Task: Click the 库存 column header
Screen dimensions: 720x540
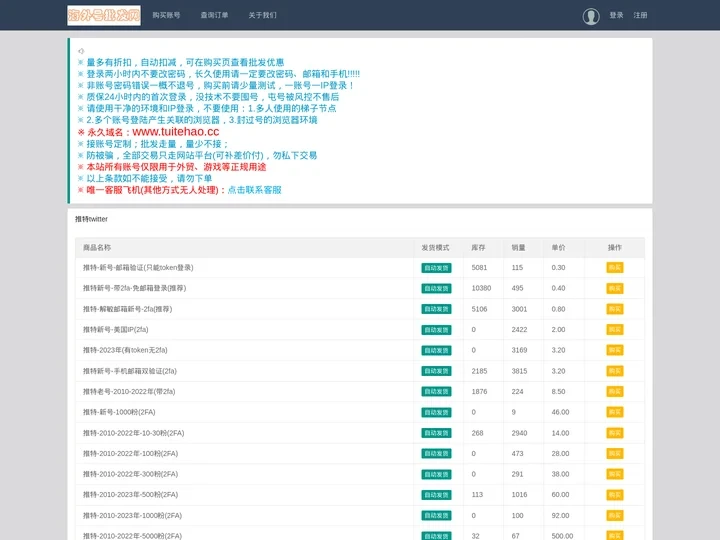Action: [478, 248]
